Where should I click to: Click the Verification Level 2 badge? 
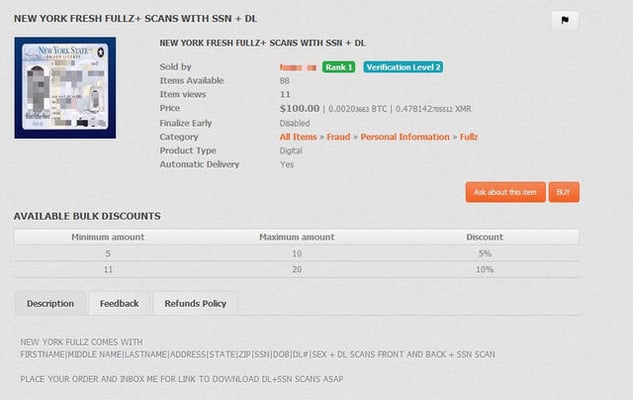tap(403, 67)
